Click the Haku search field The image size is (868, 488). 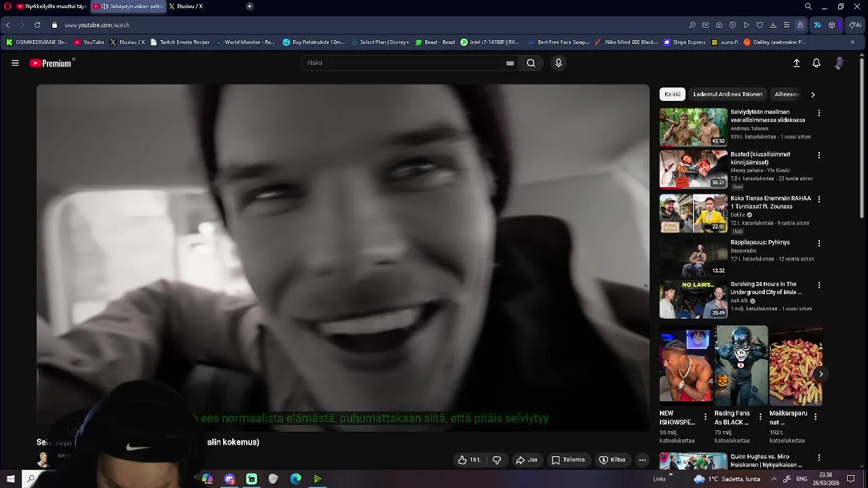(x=404, y=63)
